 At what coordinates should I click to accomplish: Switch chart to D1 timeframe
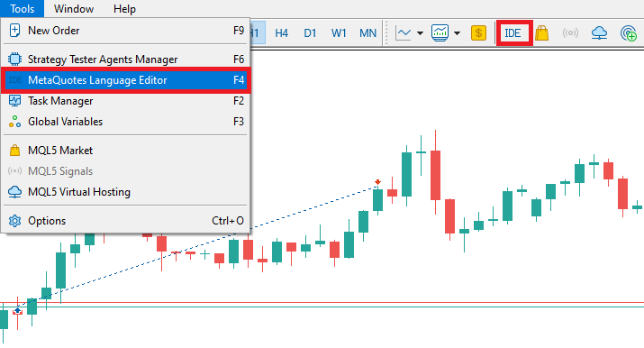point(310,32)
